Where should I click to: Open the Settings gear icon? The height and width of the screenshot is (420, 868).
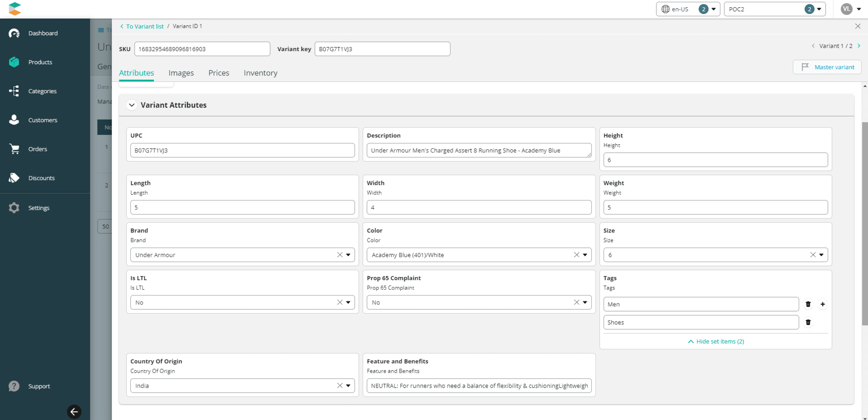[14, 208]
